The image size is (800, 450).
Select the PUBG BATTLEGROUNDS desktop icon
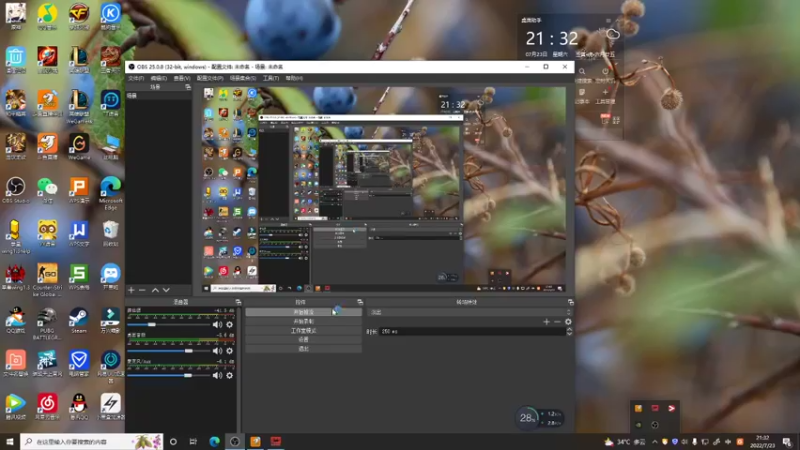click(x=47, y=323)
